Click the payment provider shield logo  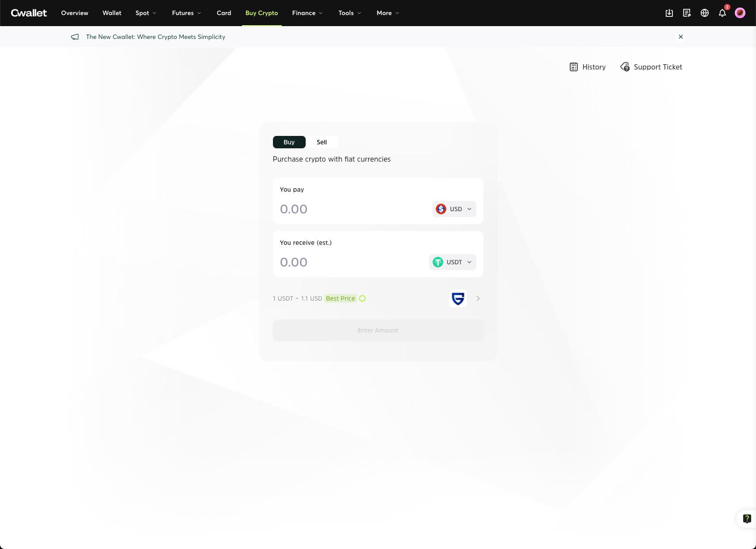pos(458,298)
